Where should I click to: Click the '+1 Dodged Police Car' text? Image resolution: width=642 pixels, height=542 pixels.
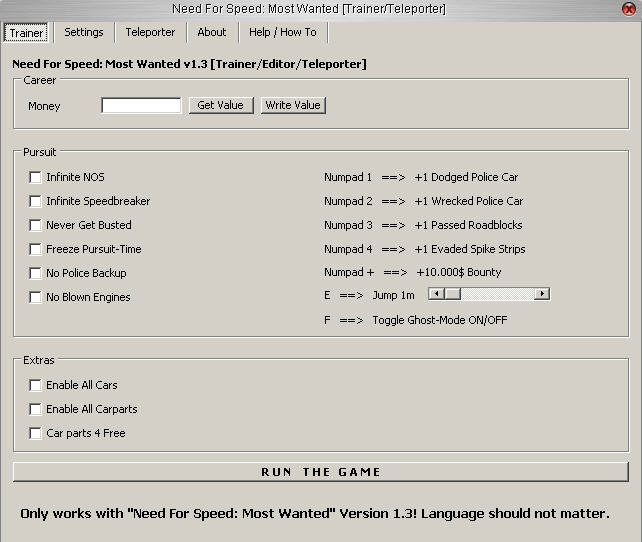(x=466, y=177)
